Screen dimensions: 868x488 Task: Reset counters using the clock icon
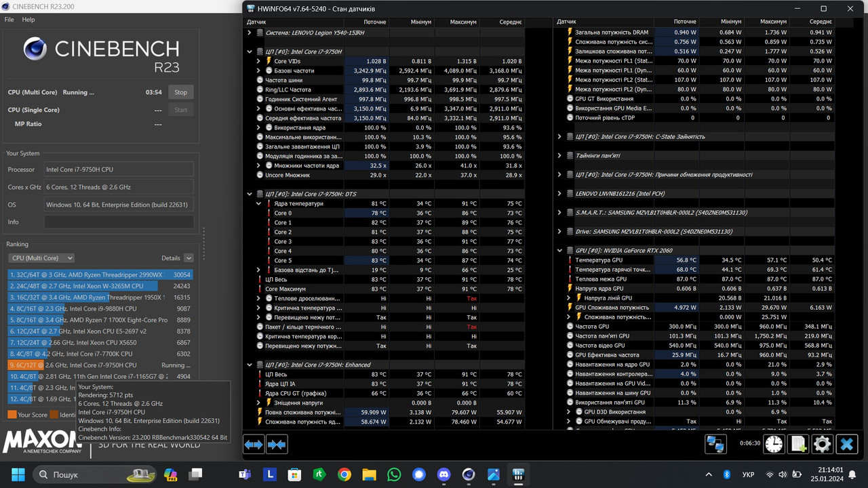click(x=774, y=444)
